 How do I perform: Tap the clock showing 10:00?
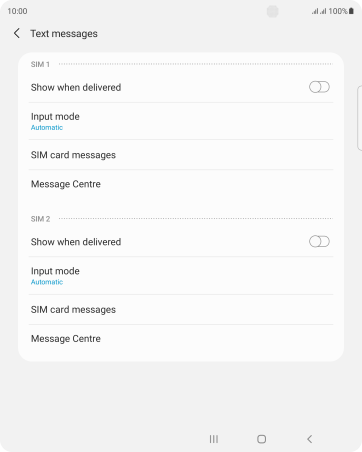(17, 11)
